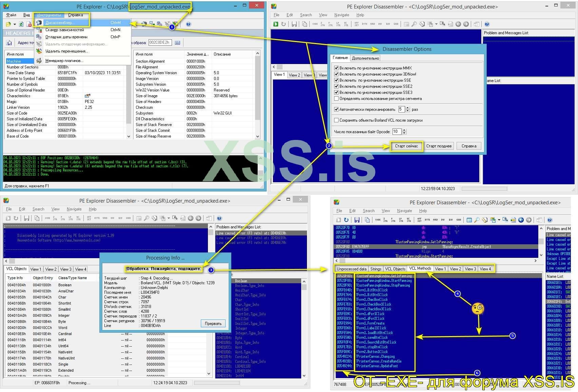This screenshot has height=392, width=578.
Task: Open Search menu in the Disassembler Options window
Action: point(306,15)
